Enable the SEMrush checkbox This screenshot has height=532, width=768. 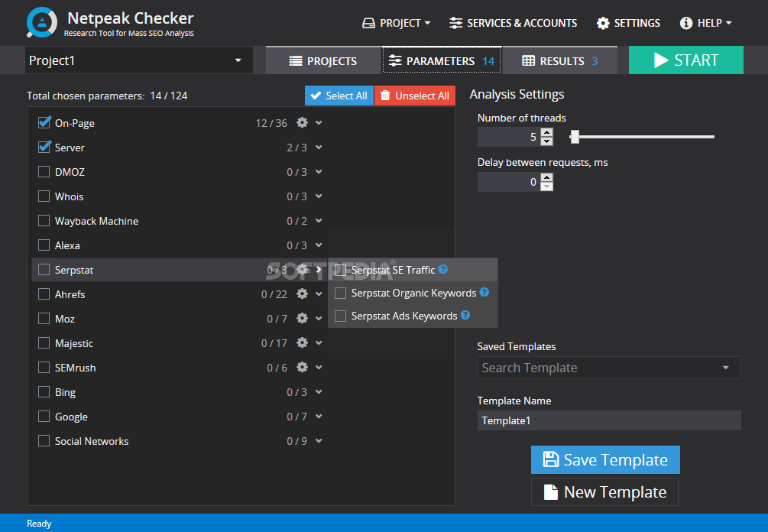(x=44, y=368)
